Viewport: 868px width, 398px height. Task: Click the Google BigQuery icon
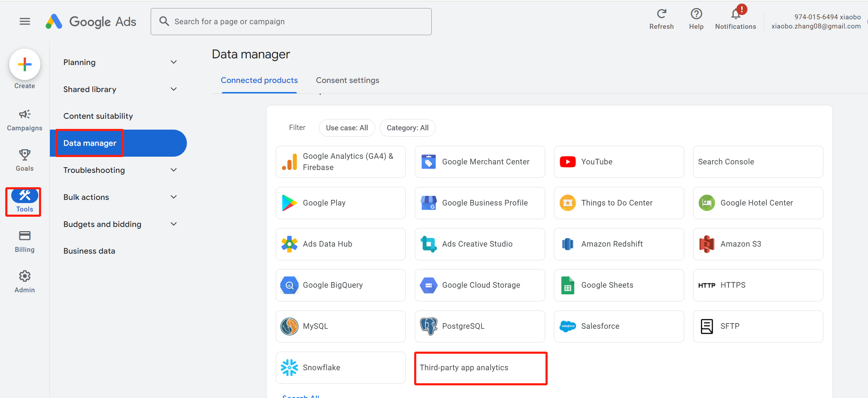[x=289, y=285]
